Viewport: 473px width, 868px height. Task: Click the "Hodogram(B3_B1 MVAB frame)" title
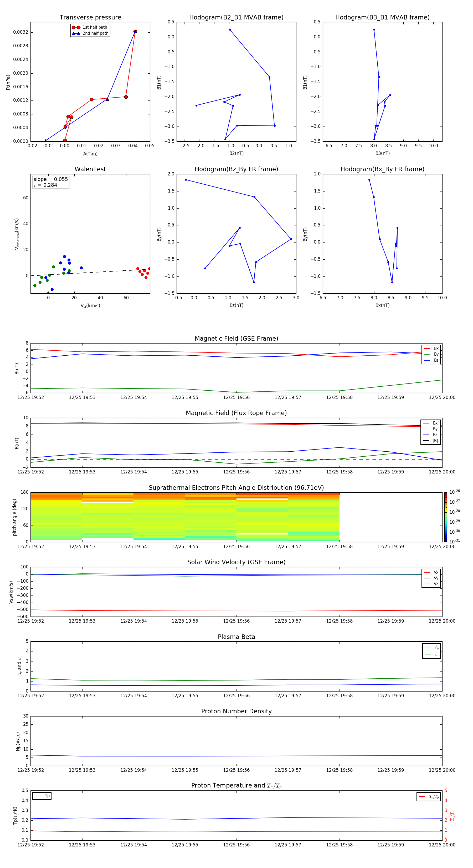[382, 18]
